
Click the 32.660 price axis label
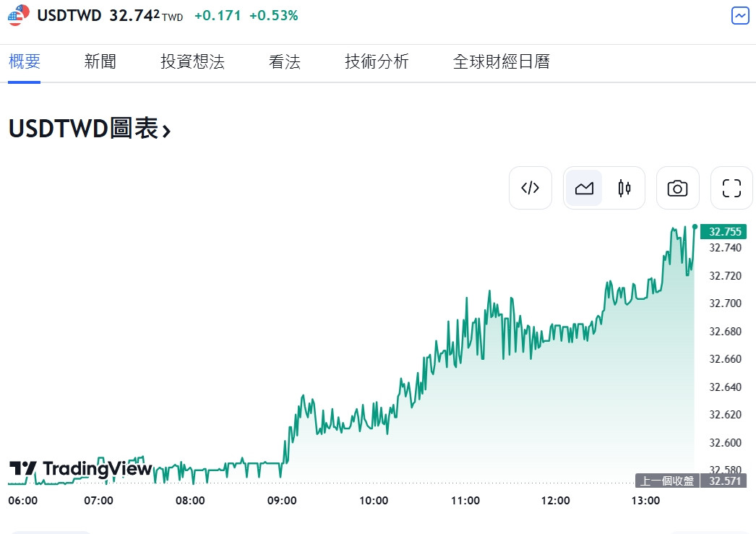tap(725, 359)
